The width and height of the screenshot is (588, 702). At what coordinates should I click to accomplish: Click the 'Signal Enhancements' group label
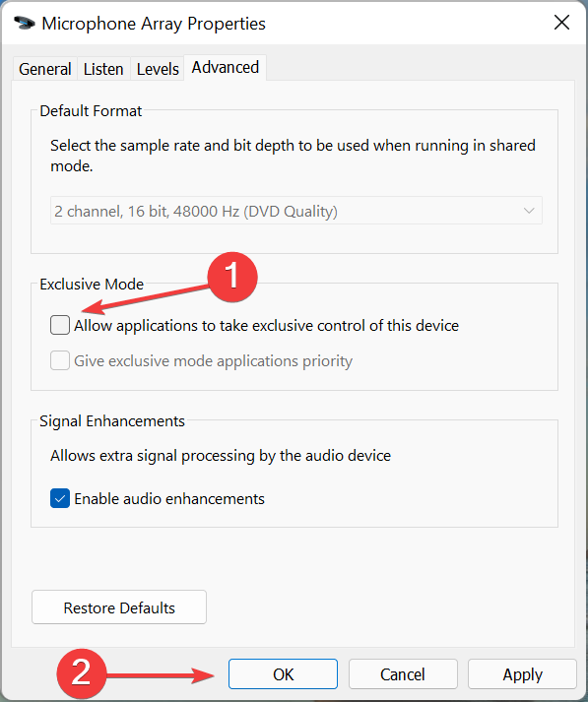pyautogui.click(x=112, y=421)
